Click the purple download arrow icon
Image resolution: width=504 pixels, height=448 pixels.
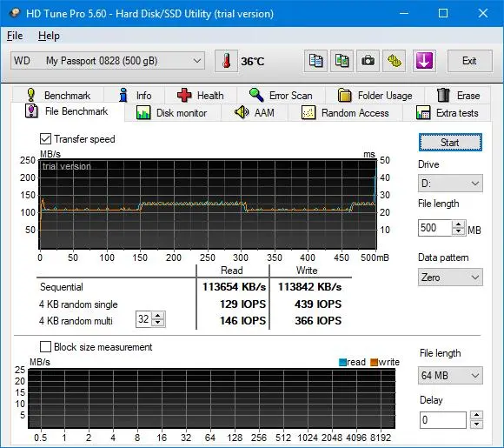[424, 61]
